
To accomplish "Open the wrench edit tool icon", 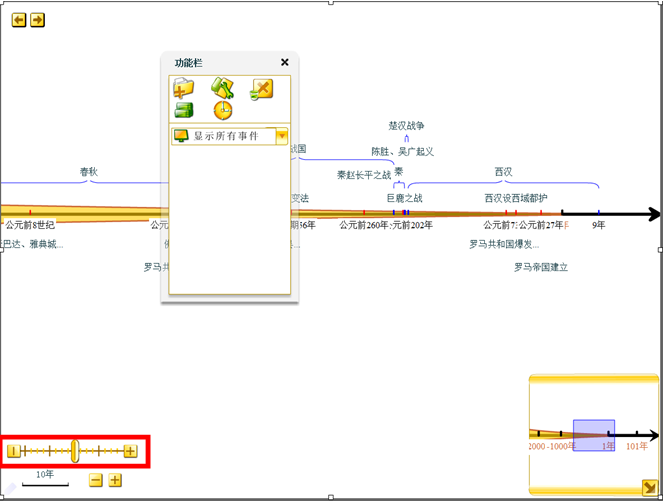I will click(222, 88).
